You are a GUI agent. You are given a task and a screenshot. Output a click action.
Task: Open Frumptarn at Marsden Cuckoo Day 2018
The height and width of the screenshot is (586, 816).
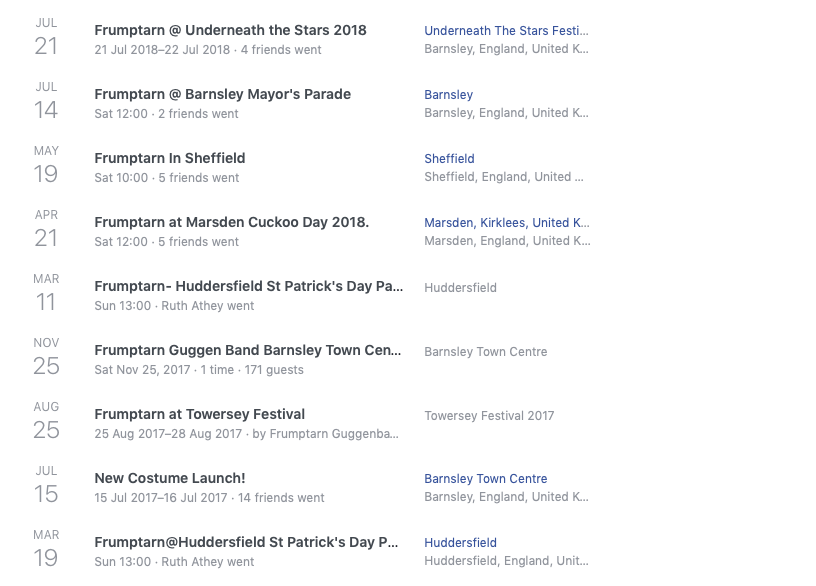click(x=231, y=222)
